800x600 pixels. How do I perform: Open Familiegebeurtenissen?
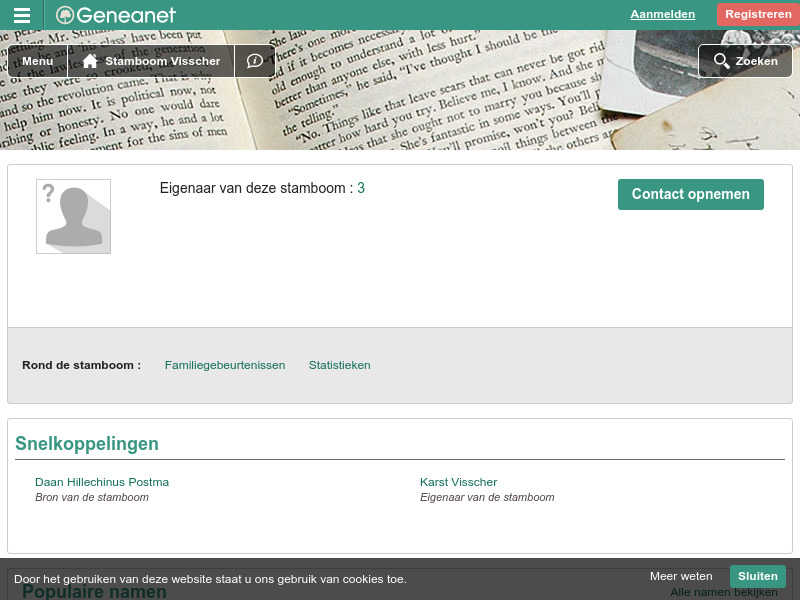click(224, 365)
